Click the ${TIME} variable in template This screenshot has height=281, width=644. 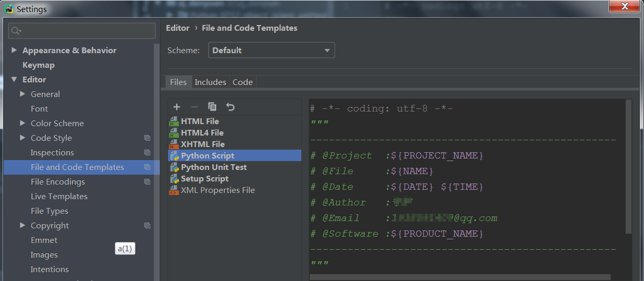coord(462,187)
